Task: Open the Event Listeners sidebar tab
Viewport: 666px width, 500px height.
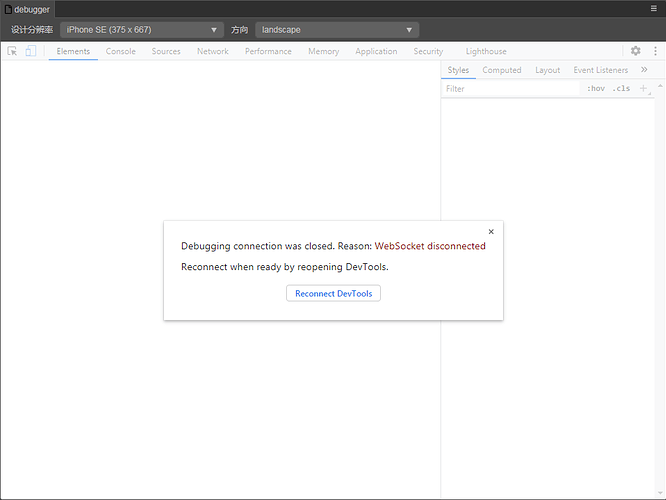Action: tap(601, 70)
